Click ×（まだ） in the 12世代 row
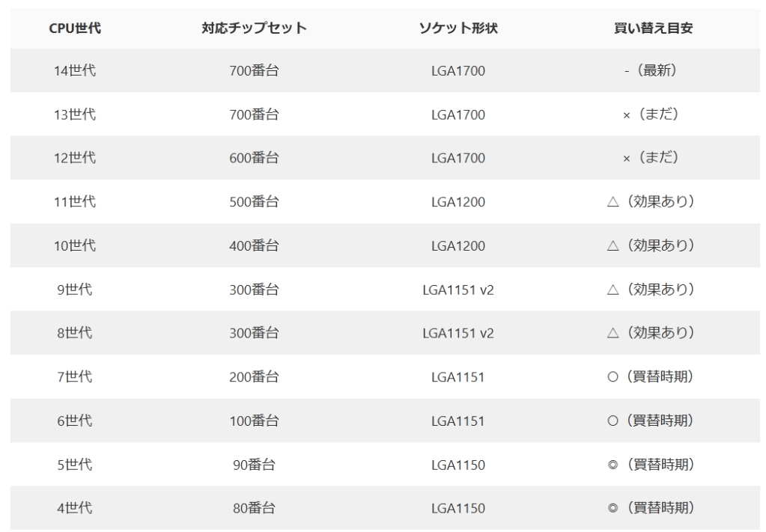This screenshot has width=766, height=532. [x=649, y=158]
